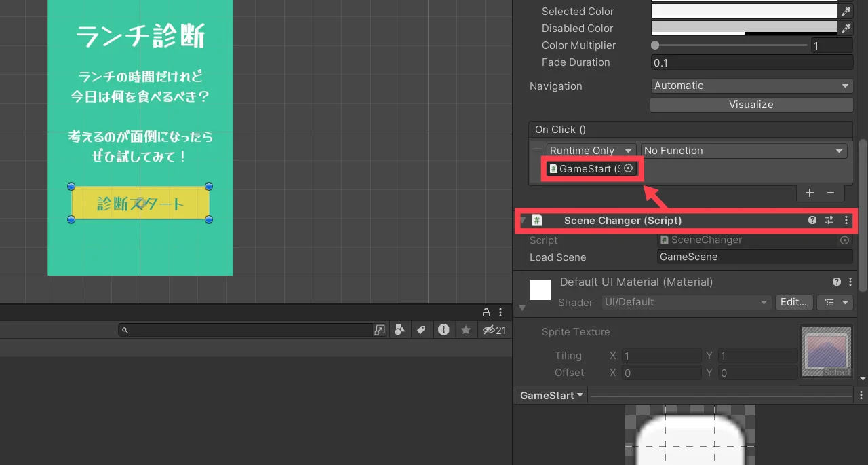868x465 pixels.
Task: Open object picker beside GameStart in On Click
Action: point(628,168)
